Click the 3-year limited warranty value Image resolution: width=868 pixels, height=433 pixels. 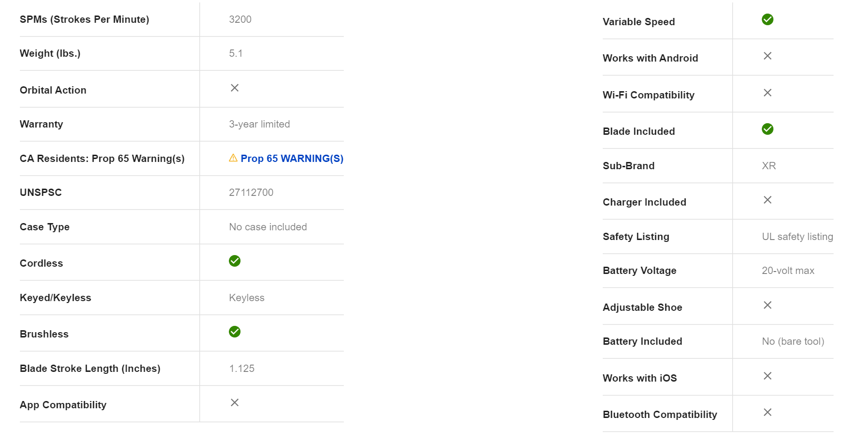coord(259,124)
